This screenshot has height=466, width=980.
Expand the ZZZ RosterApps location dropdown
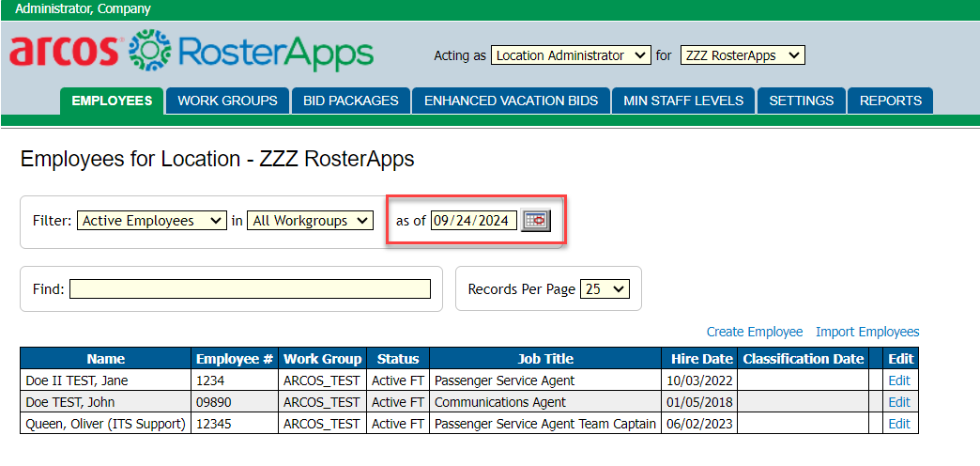(x=742, y=55)
